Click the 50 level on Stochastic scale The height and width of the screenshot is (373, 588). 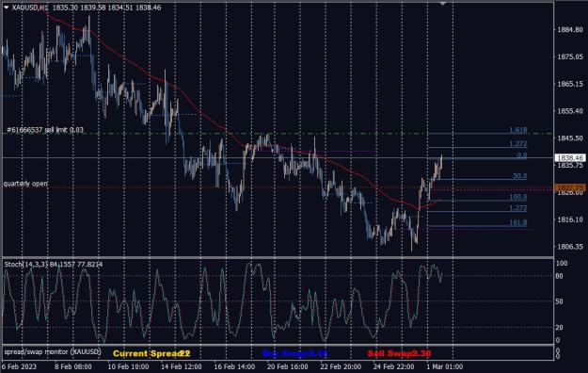pos(559,301)
